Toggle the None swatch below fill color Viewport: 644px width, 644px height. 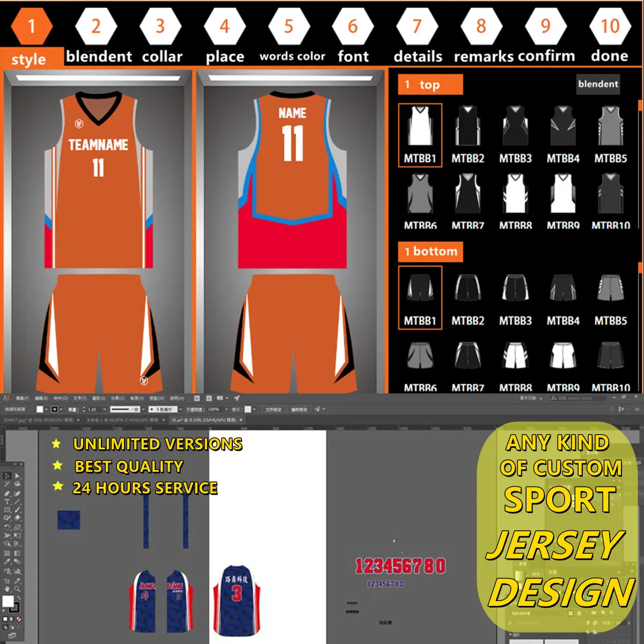pos(18,619)
